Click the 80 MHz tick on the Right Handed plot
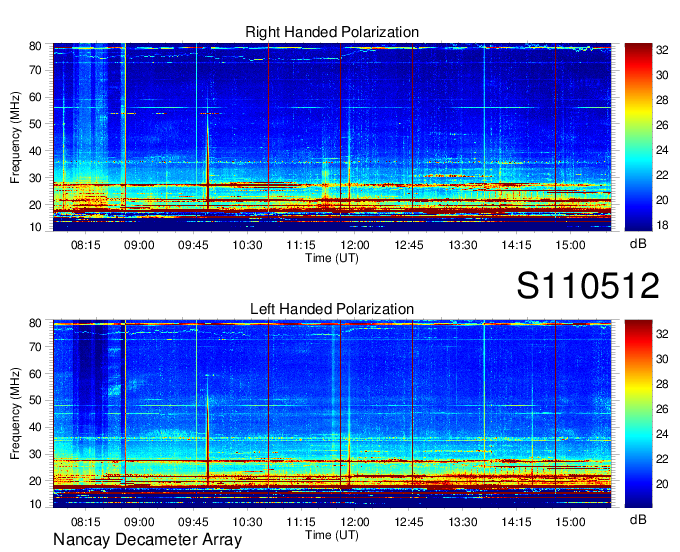 pyautogui.click(x=35, y=46)
